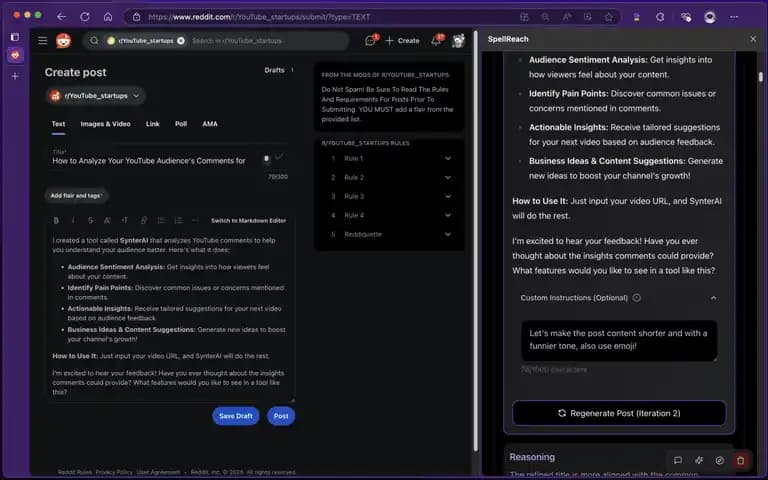
Task: Close the SpellReach side panel
Action: (753, 39)
